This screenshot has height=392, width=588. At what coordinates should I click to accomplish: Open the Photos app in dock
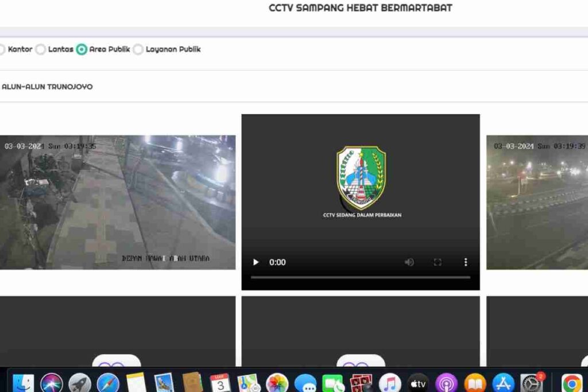tap(277, 382)
